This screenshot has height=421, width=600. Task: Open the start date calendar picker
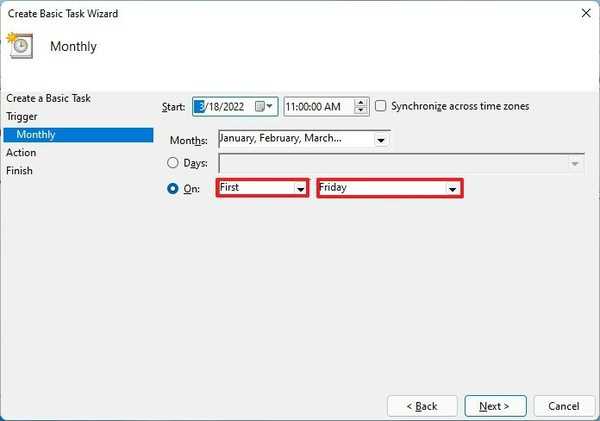point(265,106)
